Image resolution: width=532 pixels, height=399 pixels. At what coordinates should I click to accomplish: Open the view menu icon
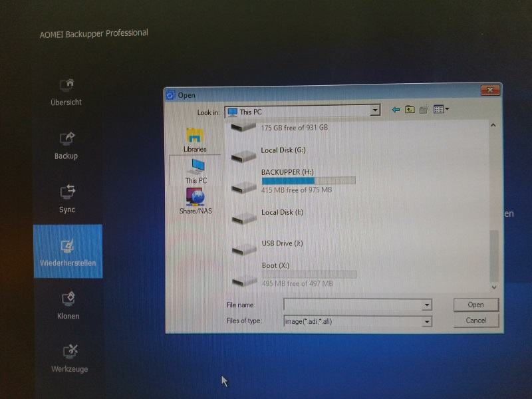[441, 109]
